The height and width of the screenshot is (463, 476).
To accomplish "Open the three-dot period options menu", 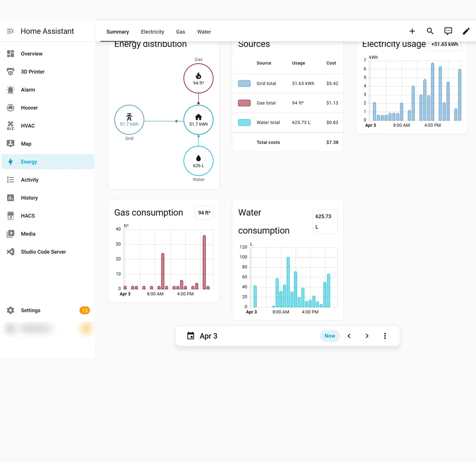I will [x=385, y=336].
